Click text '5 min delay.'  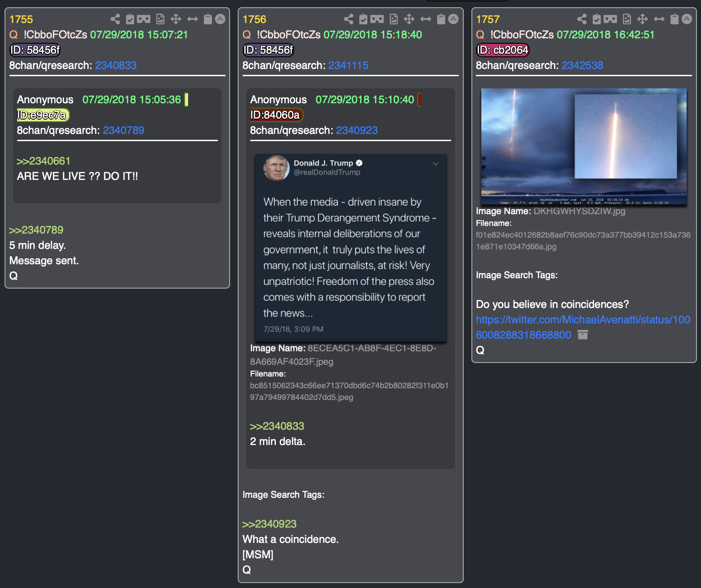pos(37,245)
